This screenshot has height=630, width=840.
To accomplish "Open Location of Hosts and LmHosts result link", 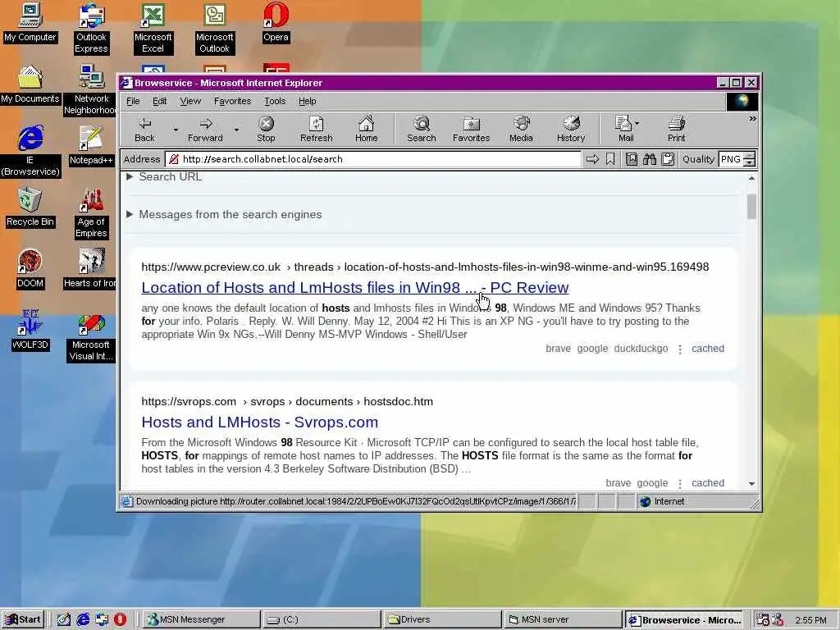I will pyautogui.click(x=354, y=288).
